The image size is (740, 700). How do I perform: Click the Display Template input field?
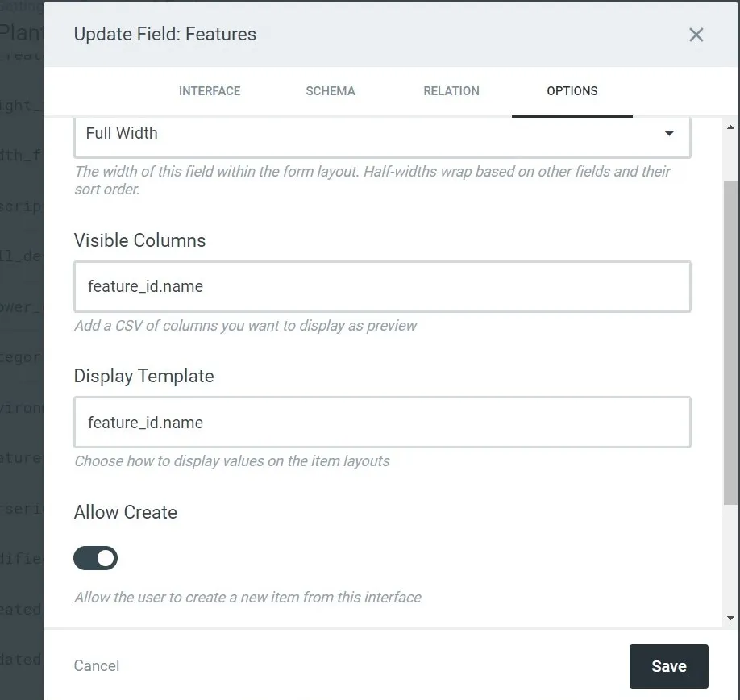click(x=382, y=423)
